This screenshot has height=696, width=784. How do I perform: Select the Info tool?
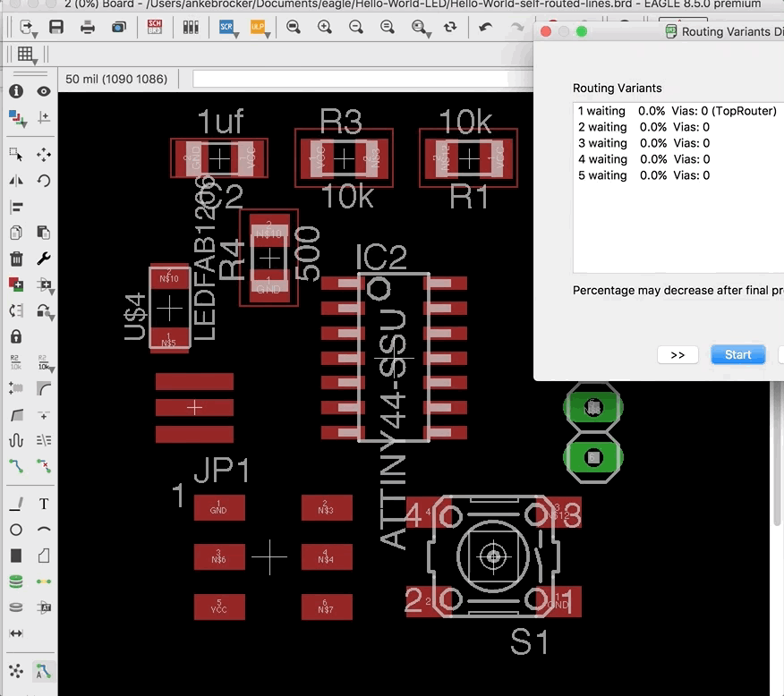pyautogui.click(x=16, y=91)
